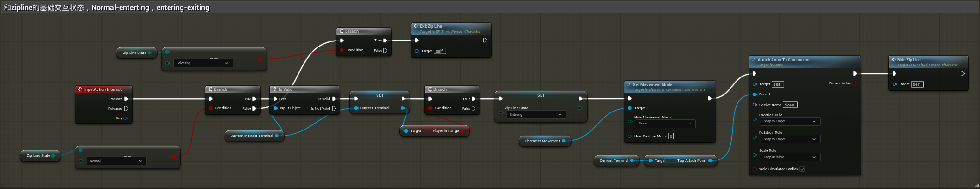Click the Released exec pin on InputAction Interact
This screenshot has height=189, width=980.
click(x=126, y=108)
